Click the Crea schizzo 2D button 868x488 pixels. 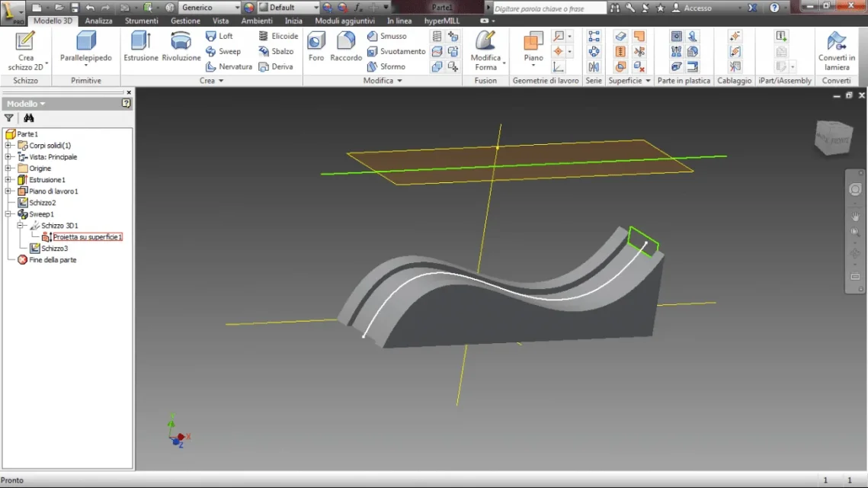coord(25,51)
